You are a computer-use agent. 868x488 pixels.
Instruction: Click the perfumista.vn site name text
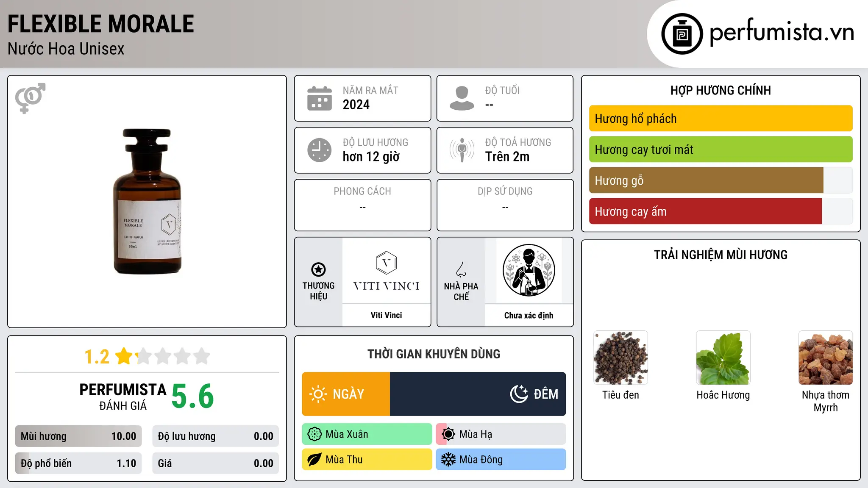(782, 32)
